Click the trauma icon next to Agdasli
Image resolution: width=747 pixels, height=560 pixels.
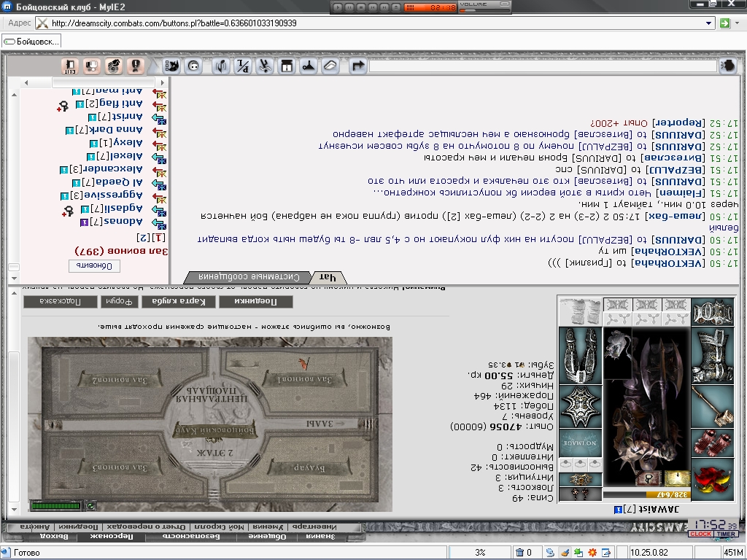click(68, 211)
